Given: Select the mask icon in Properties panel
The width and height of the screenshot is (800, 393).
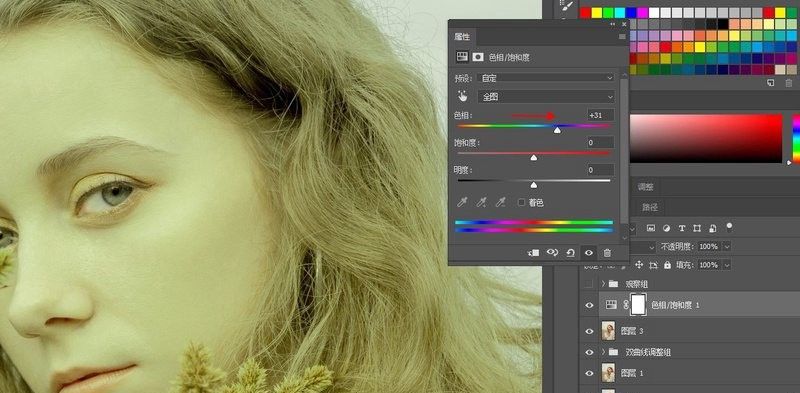Looking at the screenshot, I should click(478, 57).
